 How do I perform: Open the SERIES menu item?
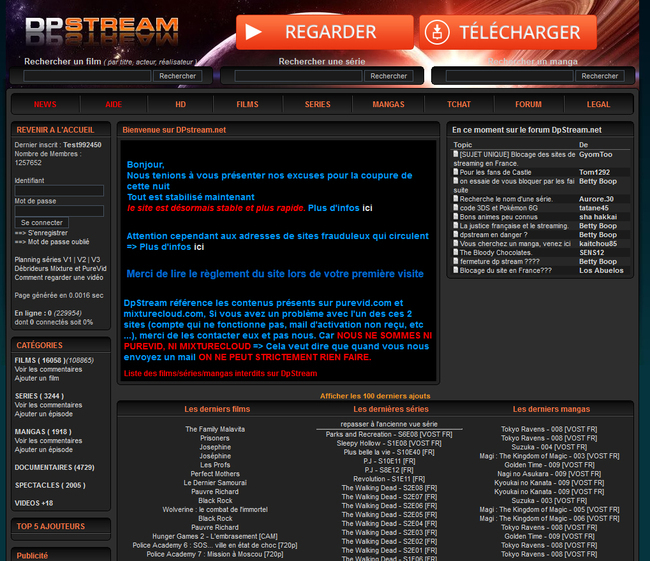(318, 104)
